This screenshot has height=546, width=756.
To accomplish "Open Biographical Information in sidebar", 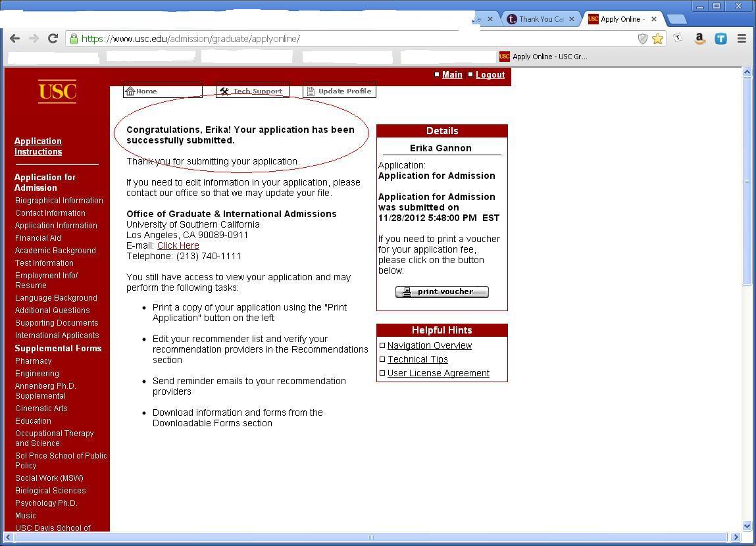I will point(59,201).
